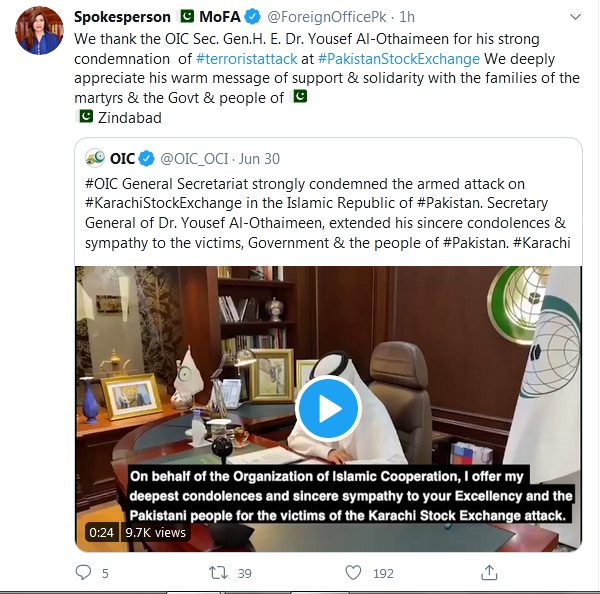Click the verified badge next to MoFA
The image size is (600, 594).
pos(252,18)
